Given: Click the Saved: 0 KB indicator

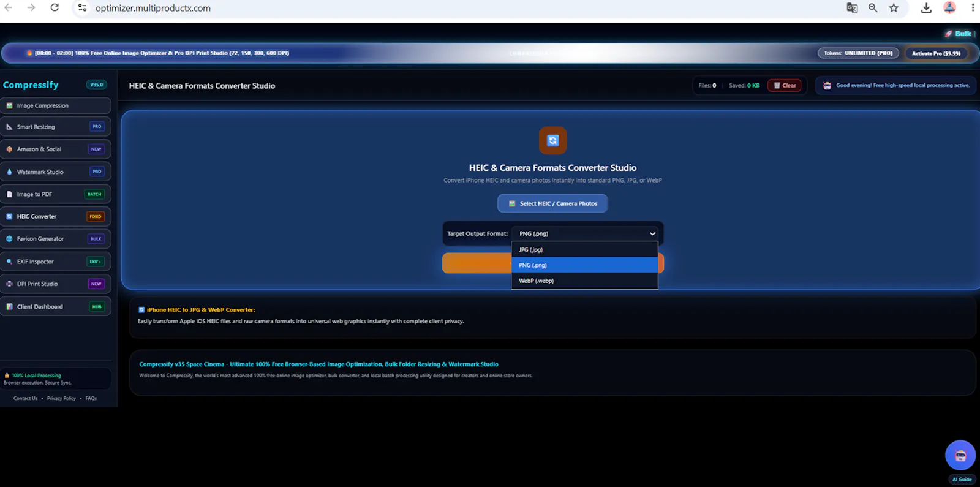Looking at the screenshot, I should coord(744,85).
